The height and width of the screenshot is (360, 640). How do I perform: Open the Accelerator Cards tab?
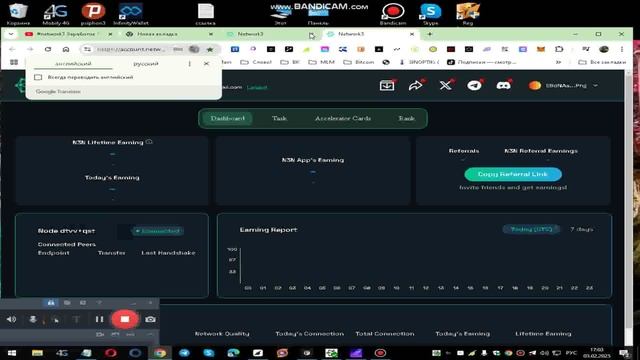(x=343, y=118)
